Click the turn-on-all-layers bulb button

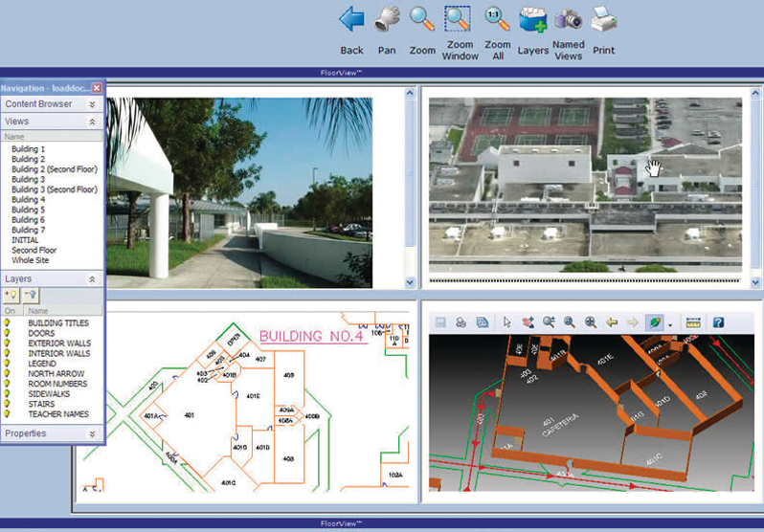click(11, 296)
